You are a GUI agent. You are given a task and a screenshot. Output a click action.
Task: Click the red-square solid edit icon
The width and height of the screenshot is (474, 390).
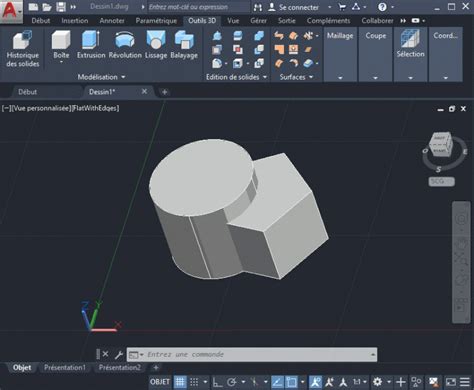click(x=238, y=49)
